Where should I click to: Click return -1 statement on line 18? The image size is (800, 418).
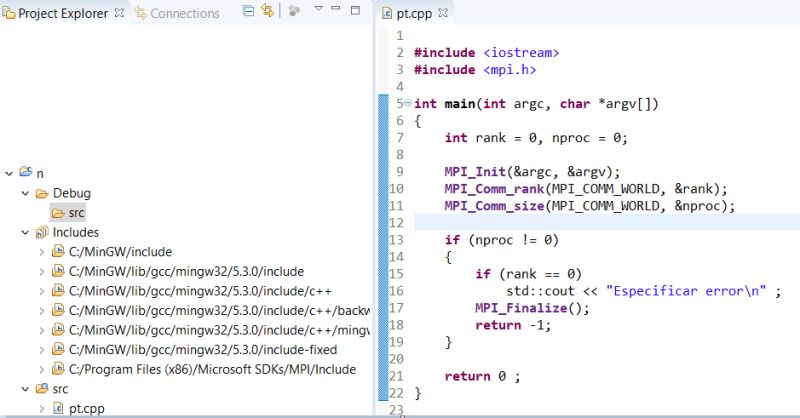coord(513,326)
